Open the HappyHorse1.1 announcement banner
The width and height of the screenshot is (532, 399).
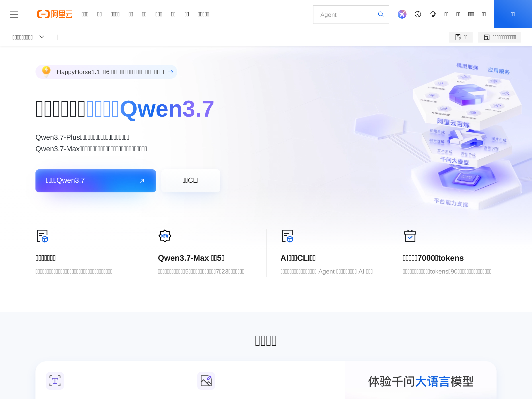106,72
